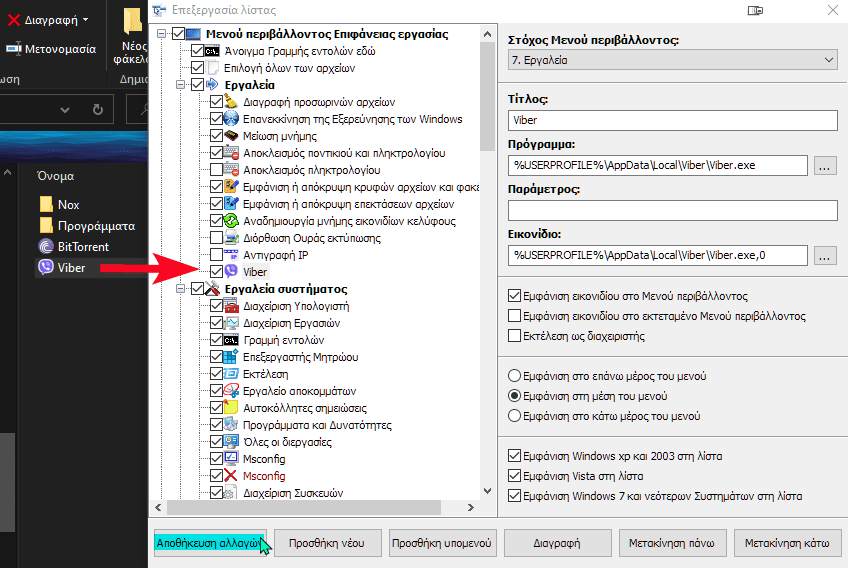Click the toolbox icon beside Διαχείριση Υπολογιστή
Image resolution: width=848 pixels, height=568 pixels.
[231, 306]
